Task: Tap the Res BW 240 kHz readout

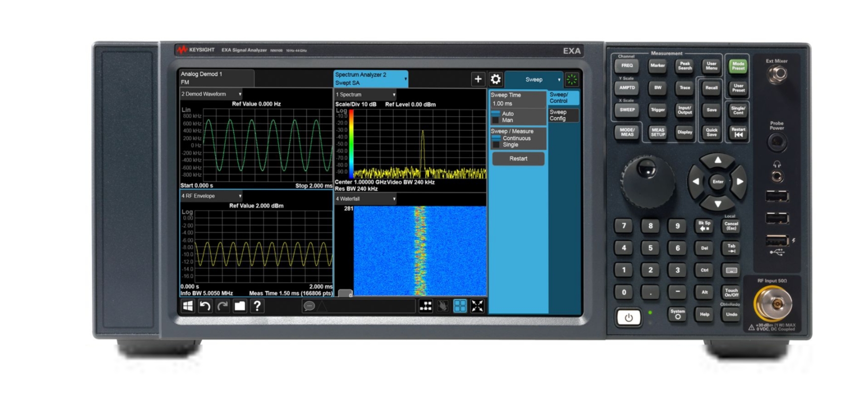Action: pos(356,189)
